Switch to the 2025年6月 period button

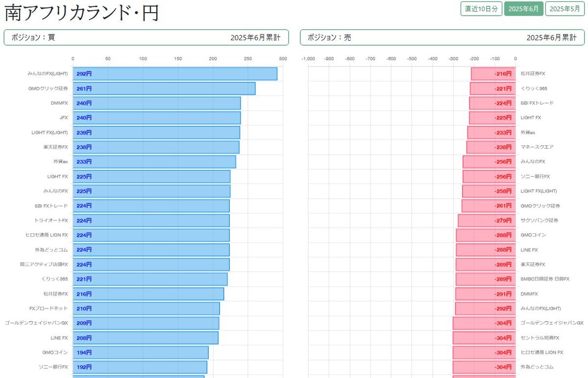523,9
